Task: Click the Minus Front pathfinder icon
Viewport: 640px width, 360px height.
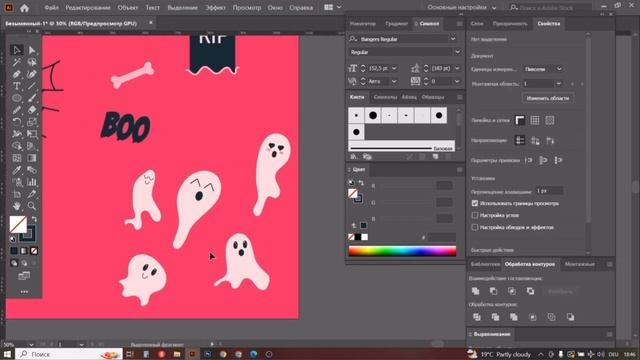Action: [x=494, y=291]
